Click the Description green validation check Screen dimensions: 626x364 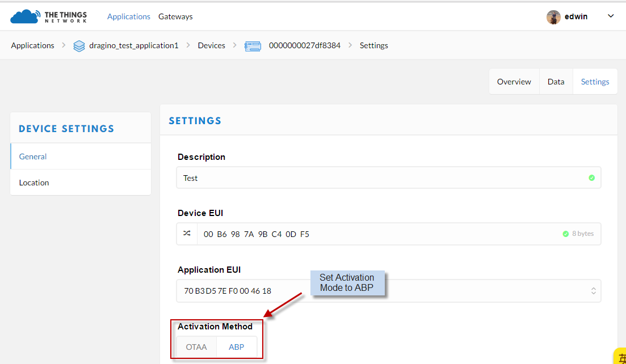click(592, 178)
